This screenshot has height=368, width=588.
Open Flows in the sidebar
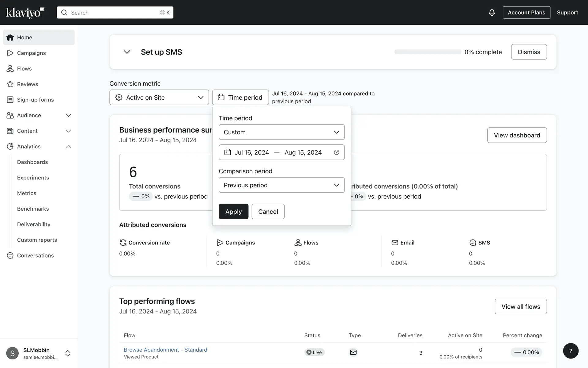click(24, 69)
